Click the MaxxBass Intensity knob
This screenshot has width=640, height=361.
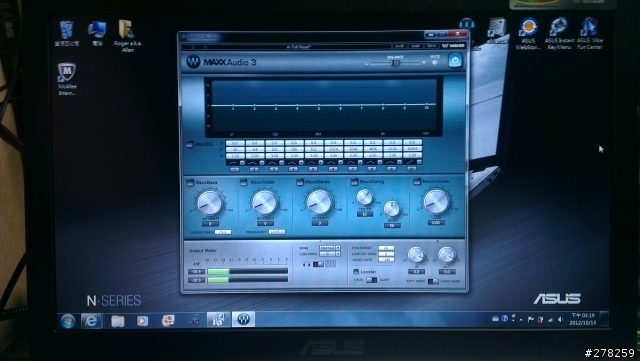(x=210, y=203)
